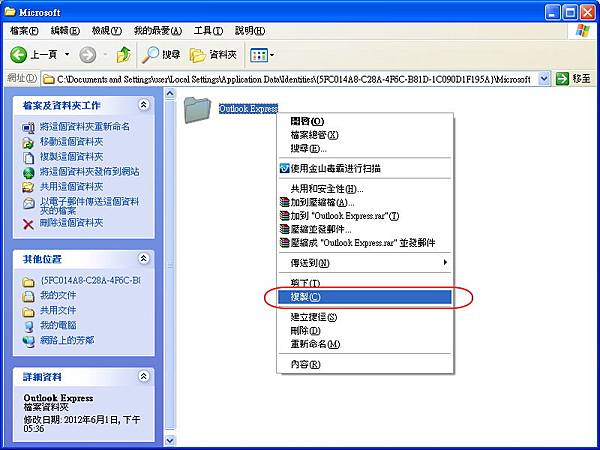Click the 我的電腦 computer icon

29,326
